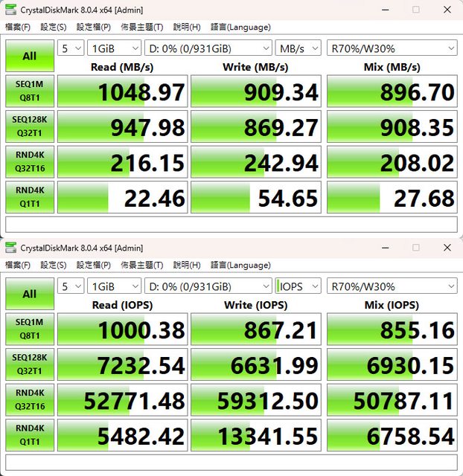Open the MB/s unit dropdown

pos(298,48)
